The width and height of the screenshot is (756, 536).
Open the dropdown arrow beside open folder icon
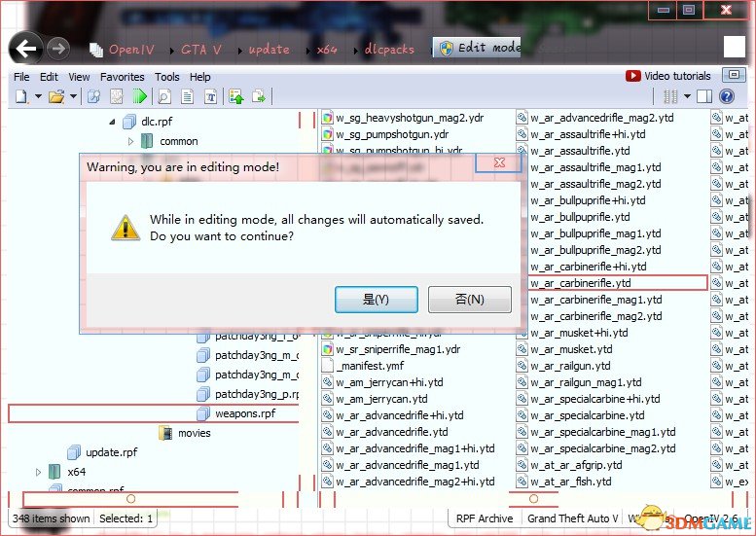coord(73,96)
